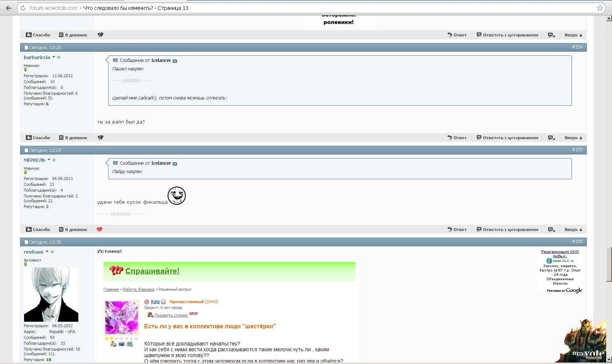Viewport: 612px width, 364px height.
Task: Open permalink #154
Action: click(577, 47)
